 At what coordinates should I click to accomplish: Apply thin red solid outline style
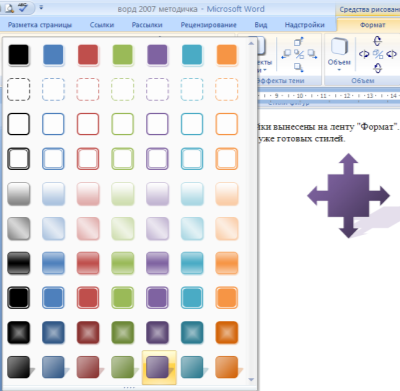coord(88,124)
